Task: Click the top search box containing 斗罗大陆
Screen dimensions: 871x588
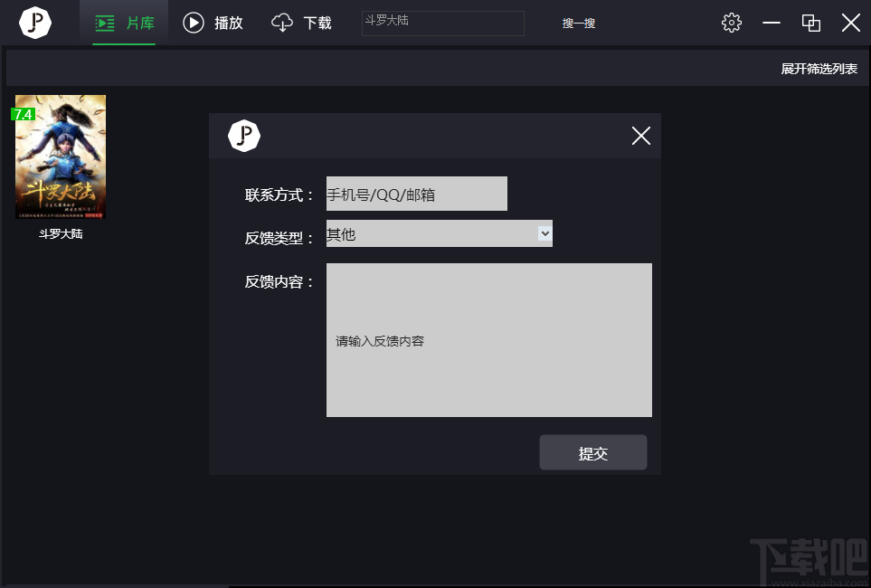Action: point(442,23)
